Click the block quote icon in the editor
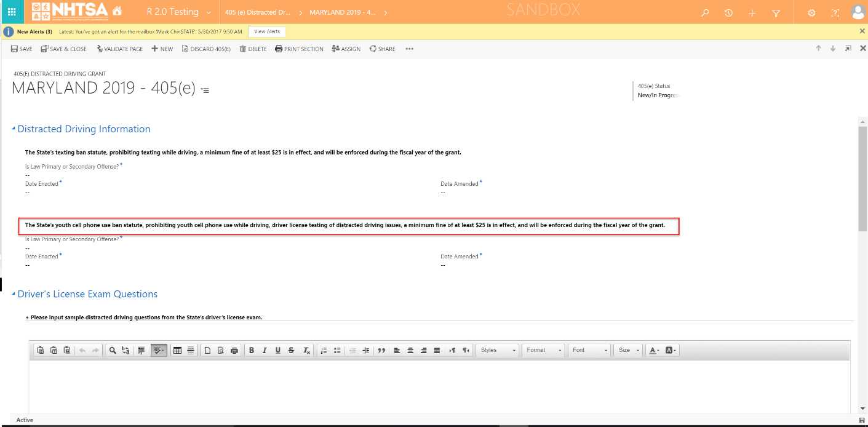 (x=381, y=350)
